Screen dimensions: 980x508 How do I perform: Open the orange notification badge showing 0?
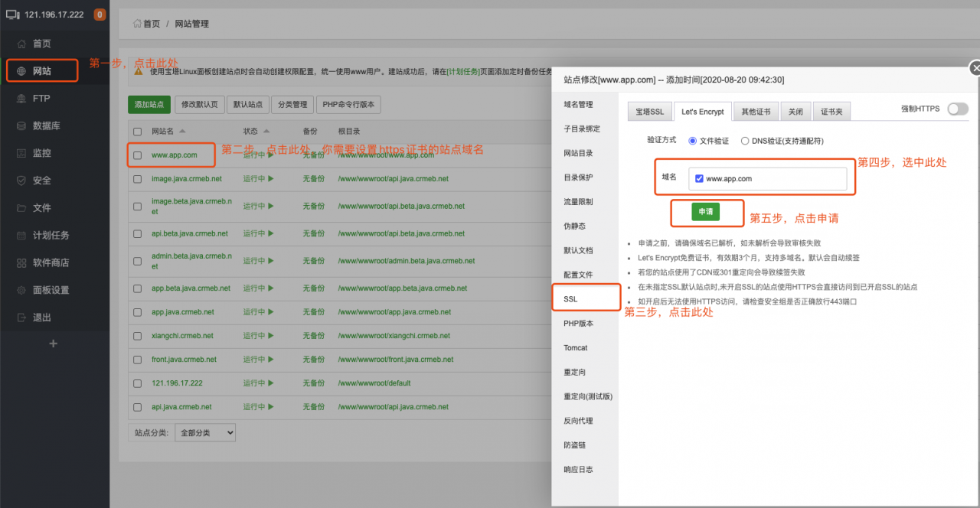pyautogui.click(x=100, y=15)
